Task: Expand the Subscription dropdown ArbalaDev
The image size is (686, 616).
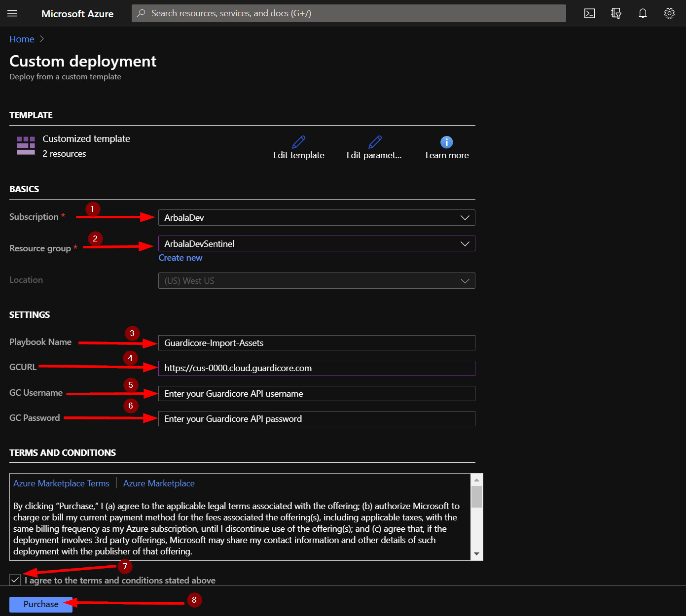Action: click(317, 218)
